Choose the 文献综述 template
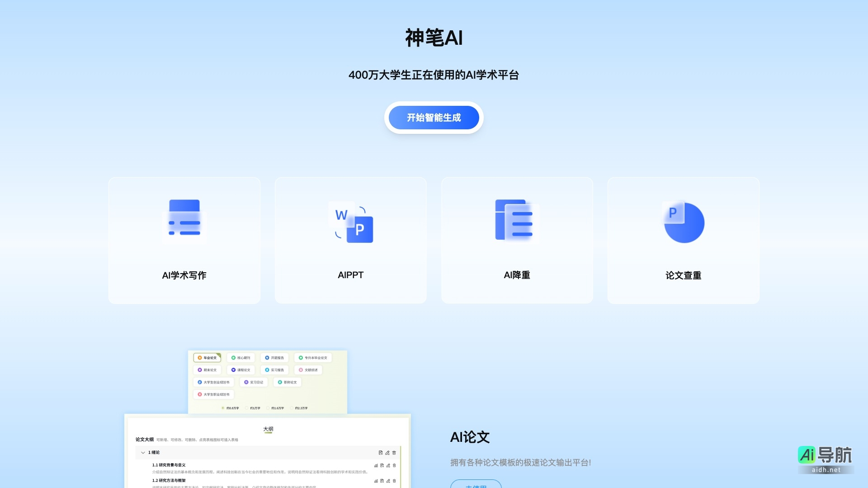 (x=308, y=370)
